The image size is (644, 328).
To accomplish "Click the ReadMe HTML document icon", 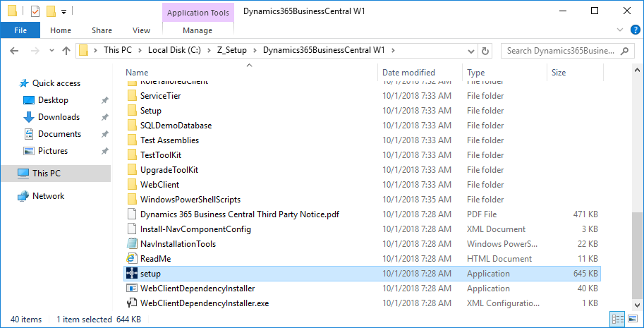I will click(131, 259).
